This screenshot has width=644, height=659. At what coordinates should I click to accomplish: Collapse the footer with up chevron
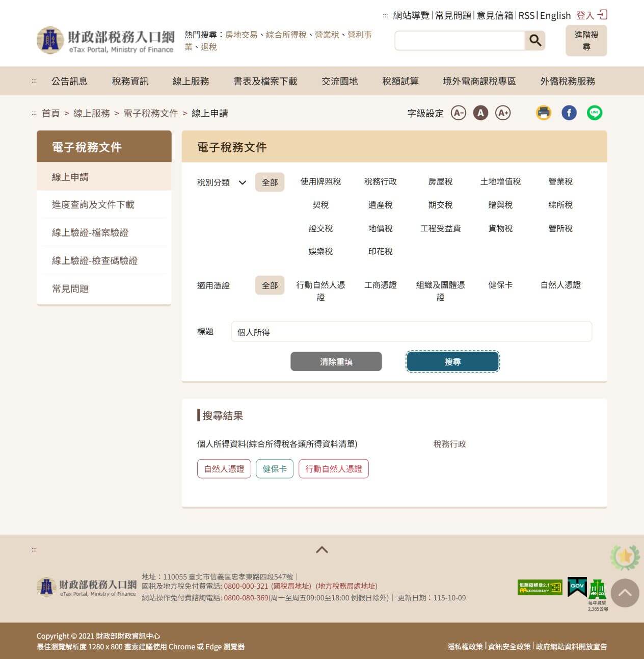point(322,549)
